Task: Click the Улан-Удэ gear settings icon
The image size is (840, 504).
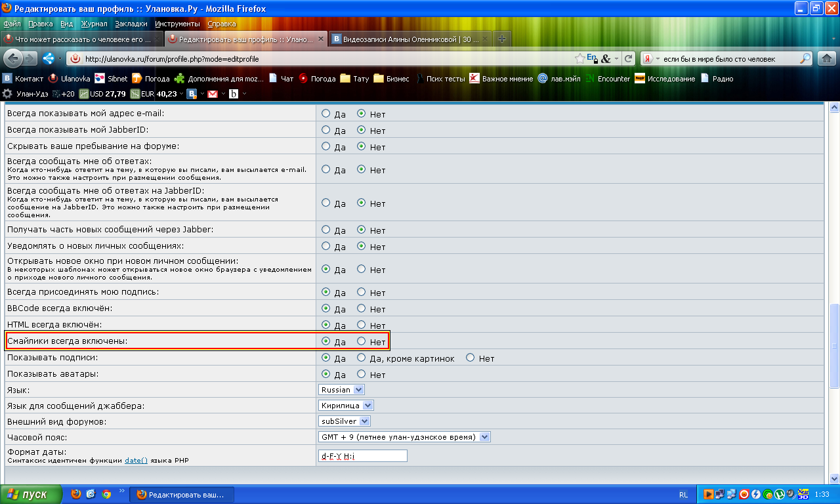Action: 8,94
